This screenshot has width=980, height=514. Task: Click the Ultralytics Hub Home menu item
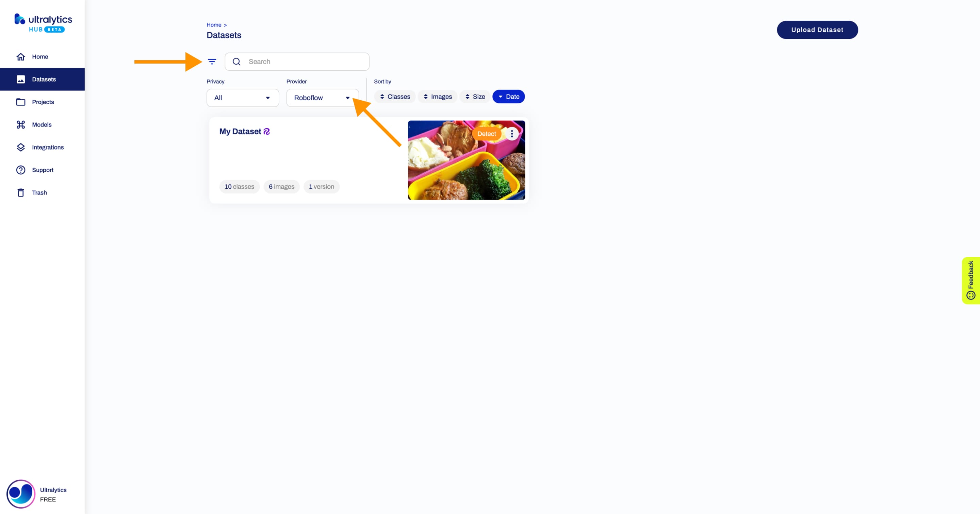40,56
